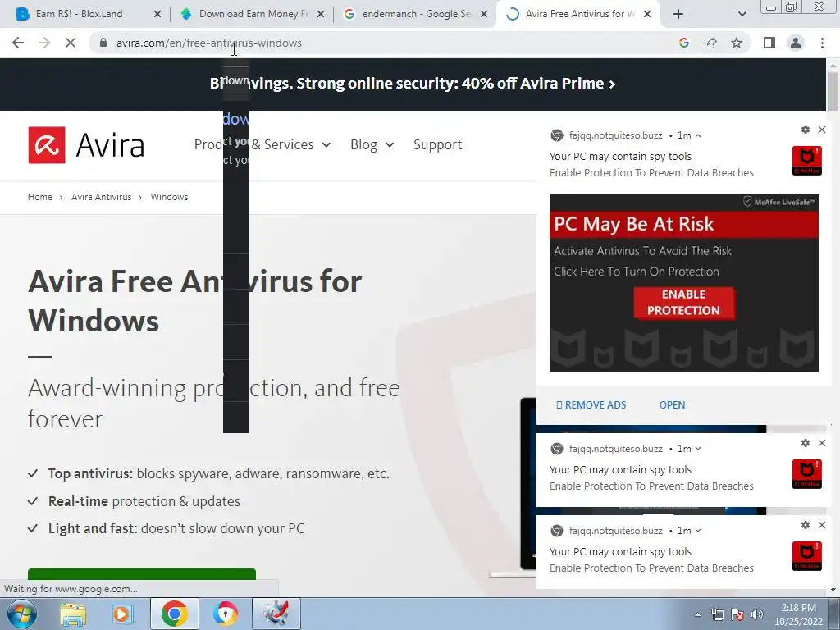Select the Avira Free Antivirus tab
Image resolution: width=840 pixels, height=630 pixels.
578,14
